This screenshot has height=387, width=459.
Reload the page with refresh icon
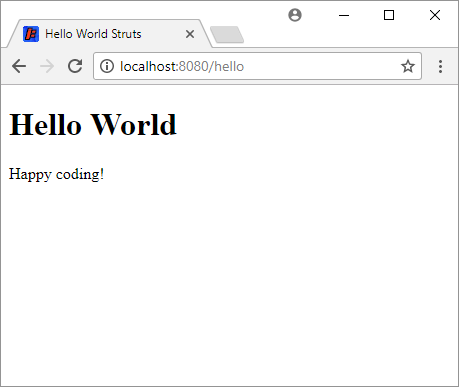coord(75,66)
